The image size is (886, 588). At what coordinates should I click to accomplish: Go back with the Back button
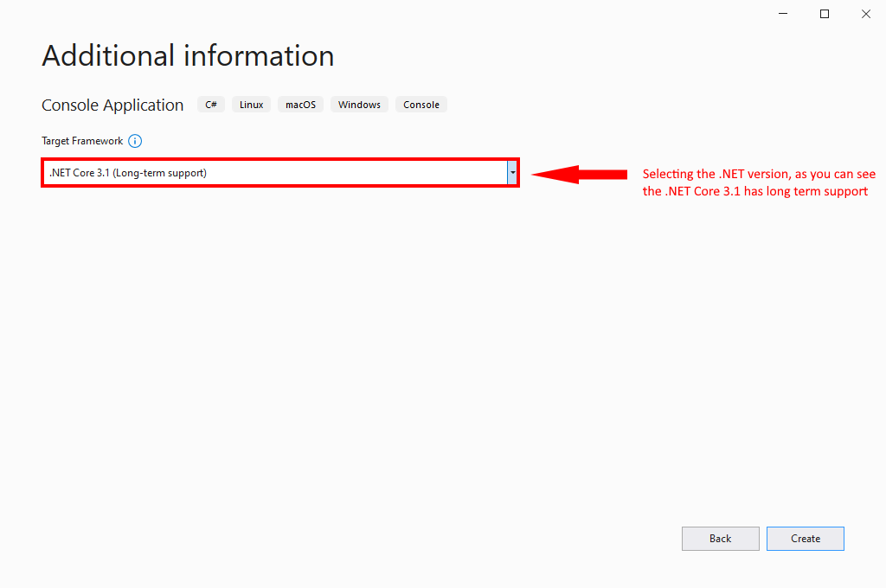(x=721, y=539)
